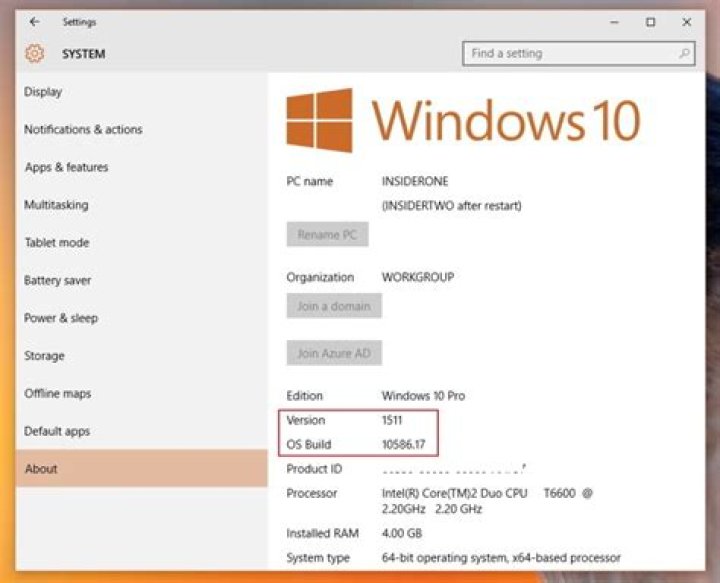720x583 pixels.
Task: Go to Offline maps
Action: (x=57, y=394)
